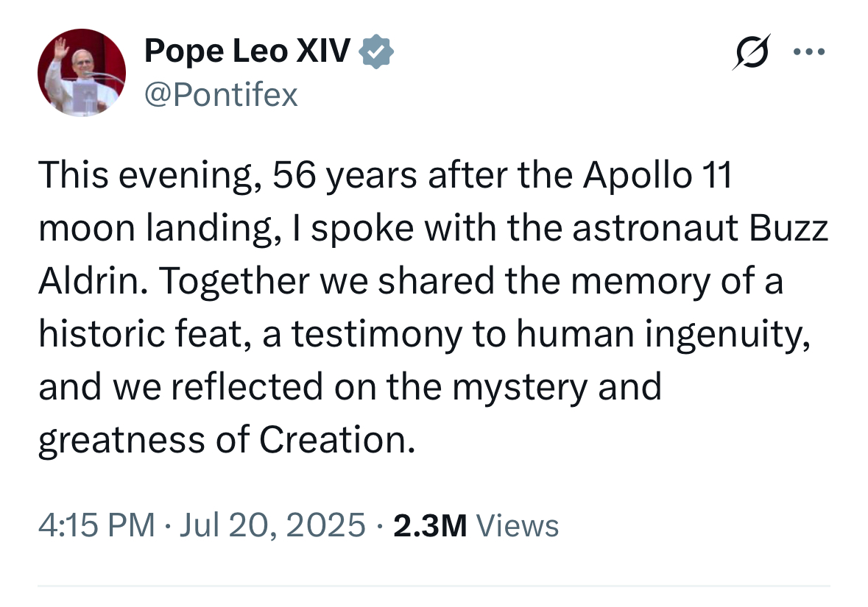
Task: Open the three-dot more options menu
Action: tap(809, 52)
